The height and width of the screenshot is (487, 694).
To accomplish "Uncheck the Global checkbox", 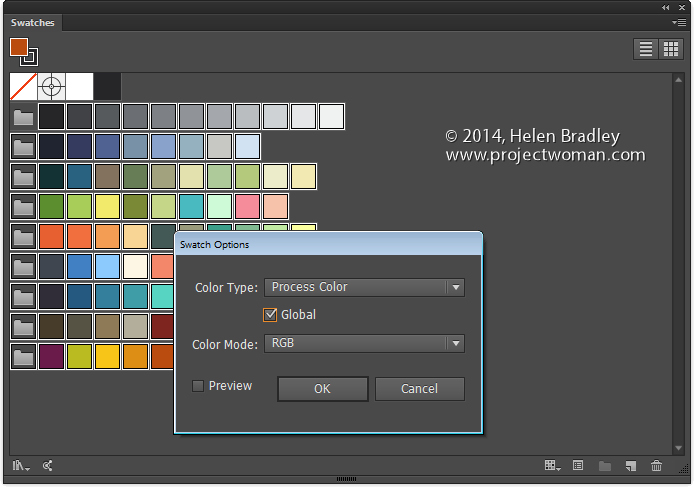I will click(270, 315).
